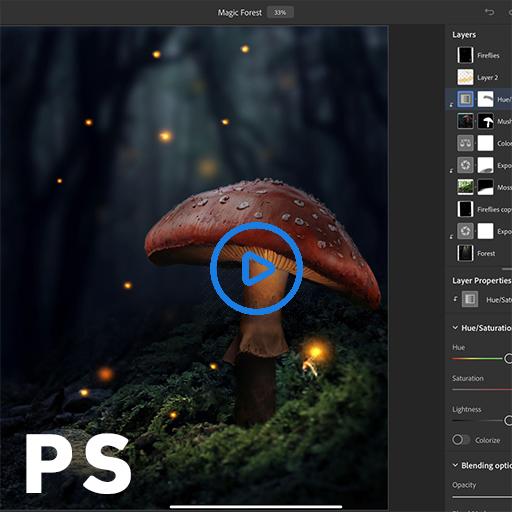Collapse the Blending options section
This screenshot has height=512, width=512.
pyautogui.click(x=455, y=465)
